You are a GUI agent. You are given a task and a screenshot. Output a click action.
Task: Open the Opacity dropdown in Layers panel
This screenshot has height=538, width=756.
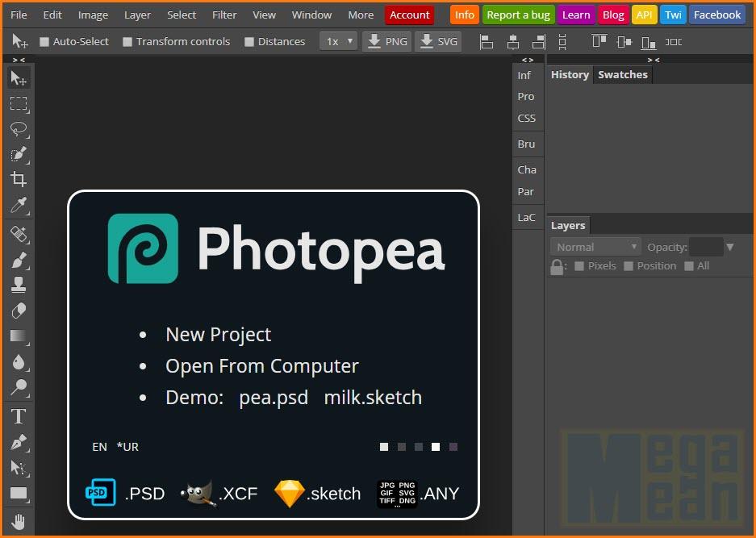click(x=730, y=246)
